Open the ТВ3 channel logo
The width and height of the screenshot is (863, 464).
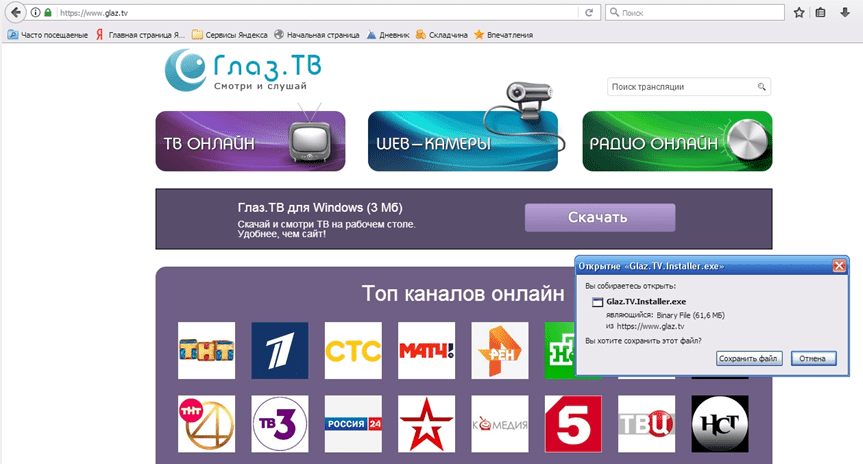point(280,424)
